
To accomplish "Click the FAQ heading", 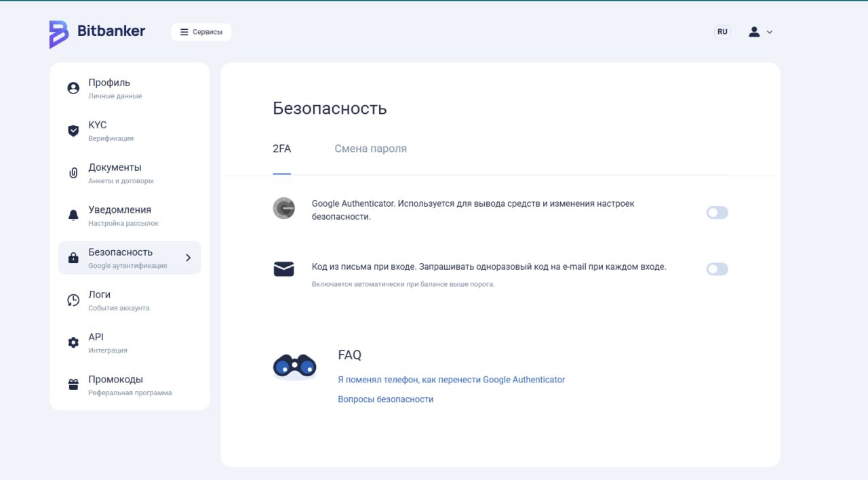I will pyautogui.click(x=349, y=355).
